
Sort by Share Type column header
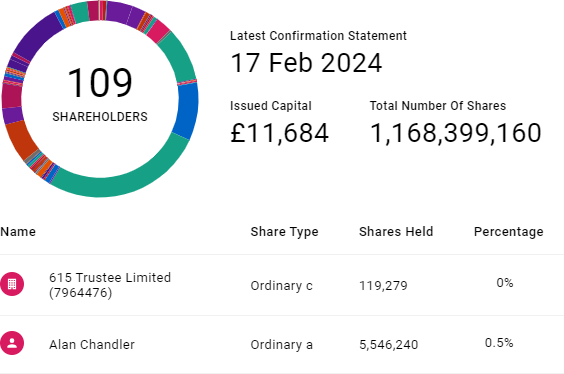pyautogui.click(x=284, y=232)
